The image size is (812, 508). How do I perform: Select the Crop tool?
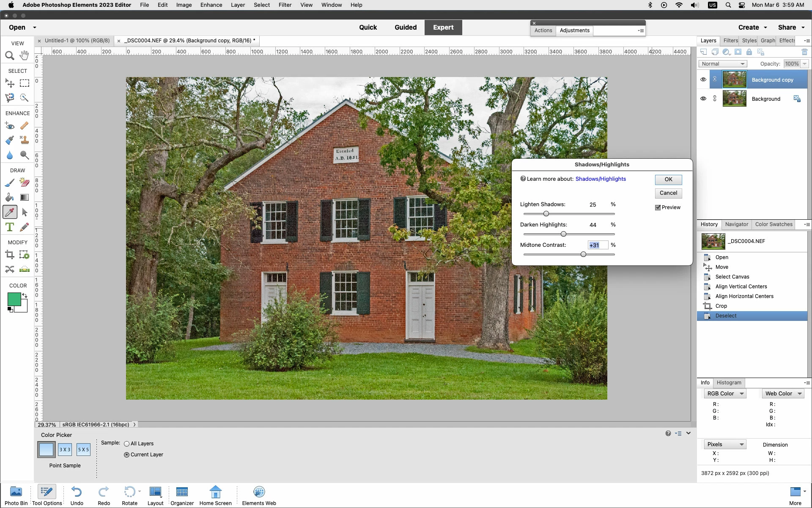coord(10,254)
